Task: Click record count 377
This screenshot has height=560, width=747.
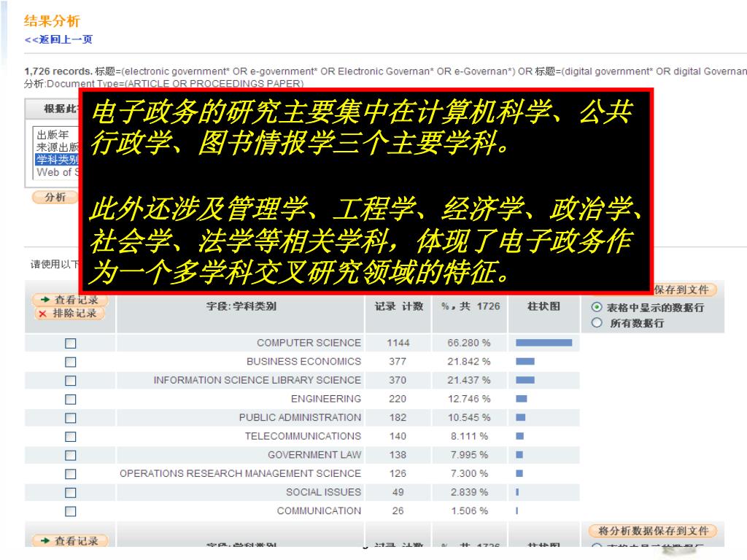Action: point(398,362)
